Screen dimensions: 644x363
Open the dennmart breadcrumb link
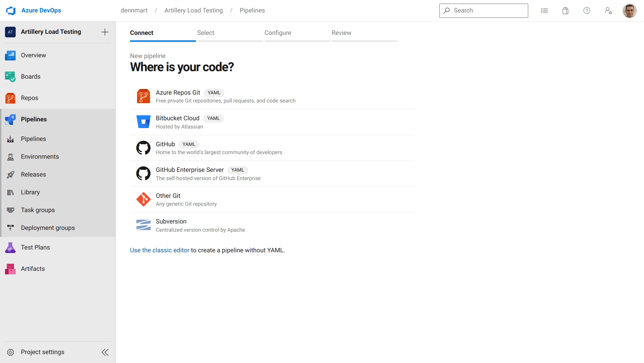(134, 10)
